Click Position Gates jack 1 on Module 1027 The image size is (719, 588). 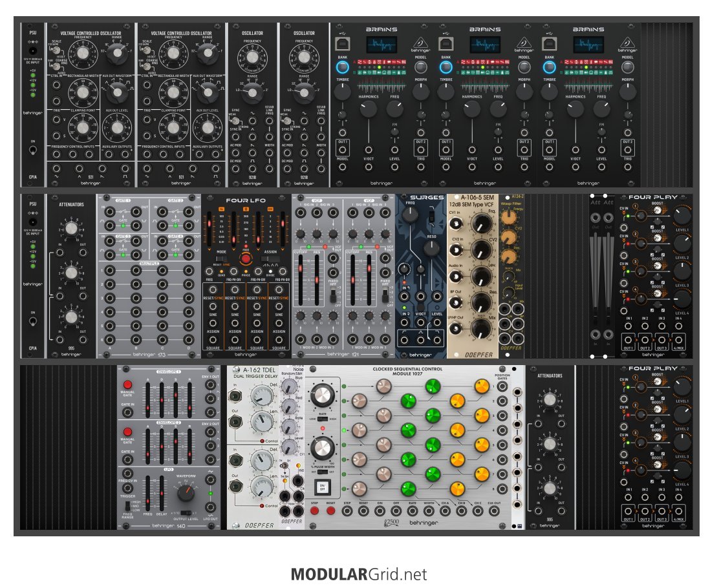tap(502, 387)
